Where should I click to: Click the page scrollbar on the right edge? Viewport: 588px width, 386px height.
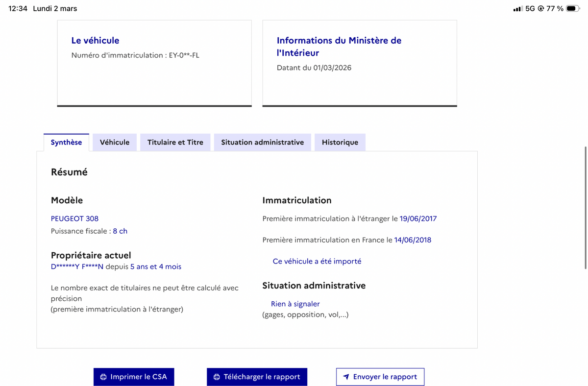pos(586,207)
